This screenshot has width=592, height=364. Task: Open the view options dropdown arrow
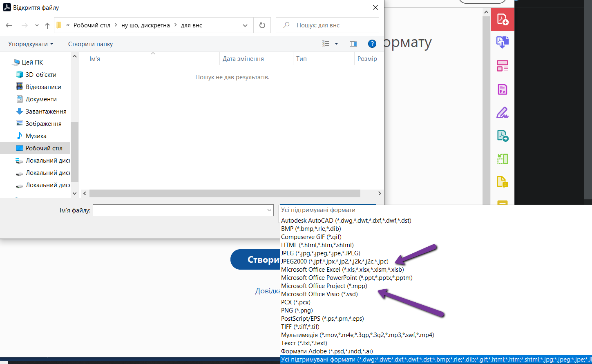[336, 44]
